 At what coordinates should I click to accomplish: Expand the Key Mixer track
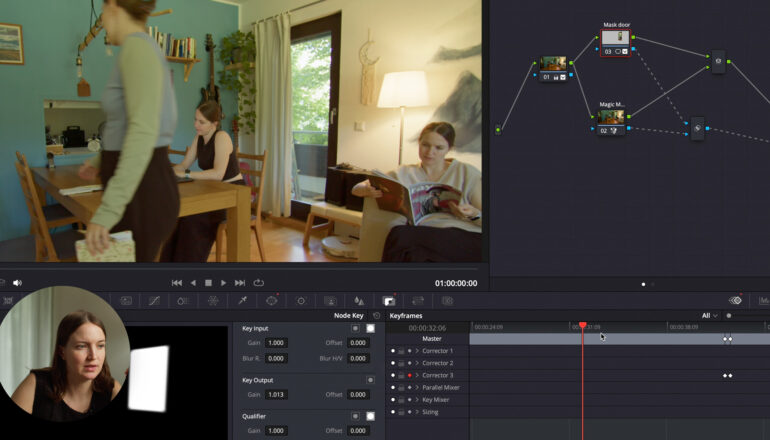click(x=417, y=400)
